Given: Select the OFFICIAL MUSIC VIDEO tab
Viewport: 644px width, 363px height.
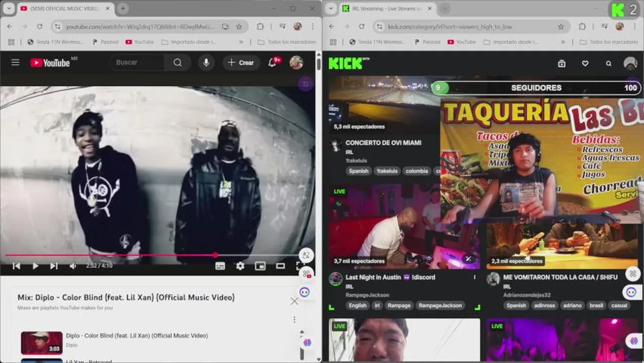Looking at the screenshot, I should tap(64, 9).
